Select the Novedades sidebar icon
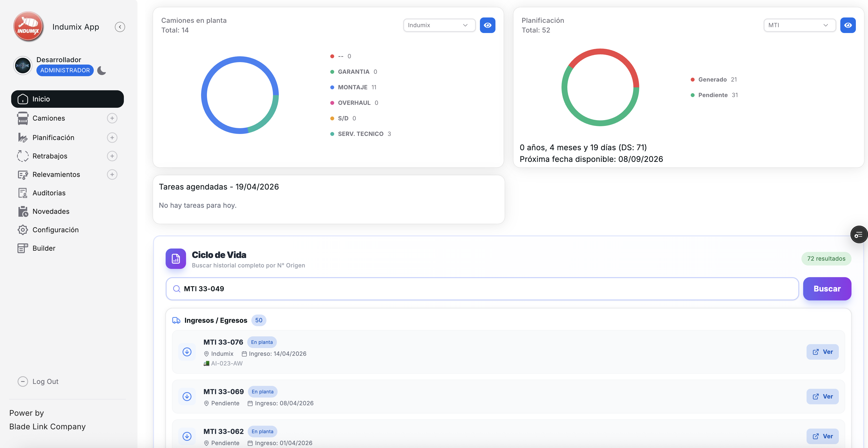The width and height of the screenshot is (868, 448). click(x=22, y=211)
